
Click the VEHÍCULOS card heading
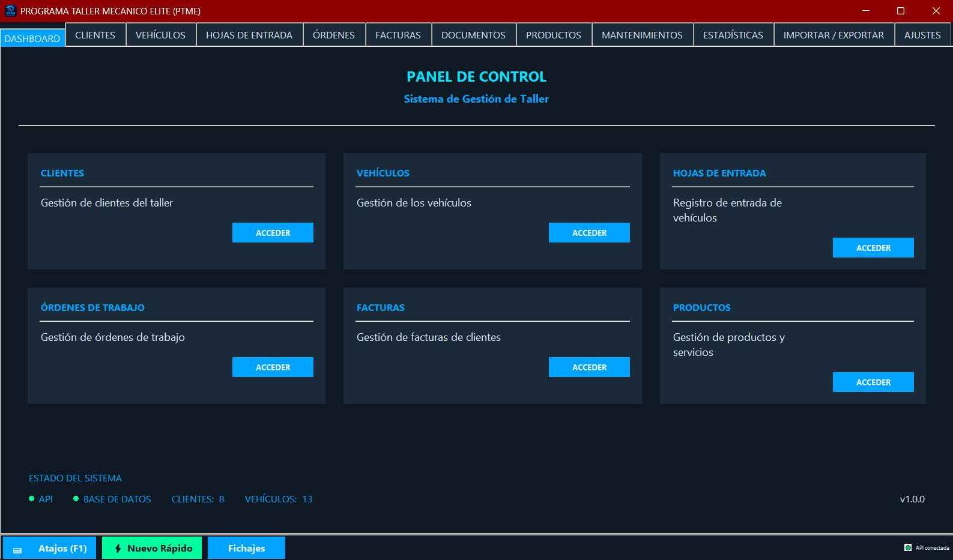(x=383, y=173)
